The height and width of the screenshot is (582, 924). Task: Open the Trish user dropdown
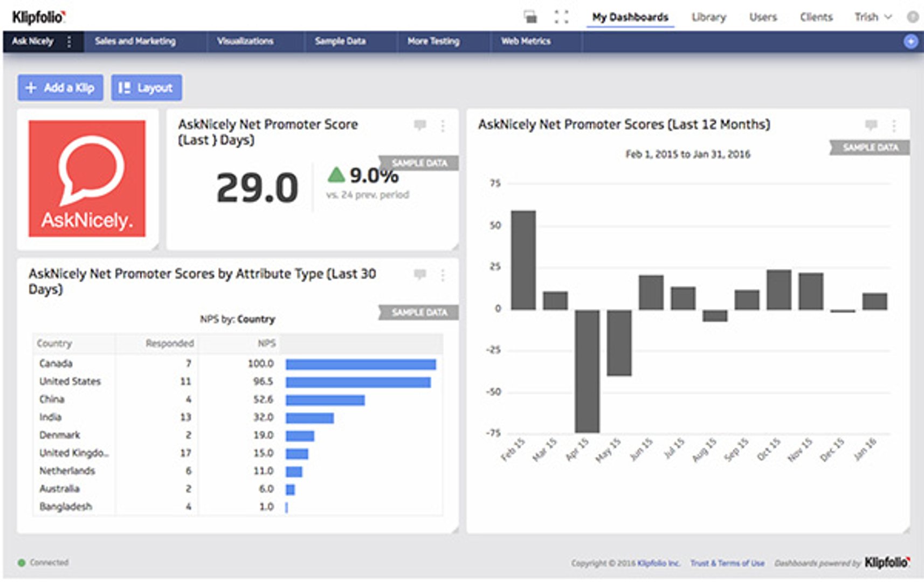click(x=873, y=17)
